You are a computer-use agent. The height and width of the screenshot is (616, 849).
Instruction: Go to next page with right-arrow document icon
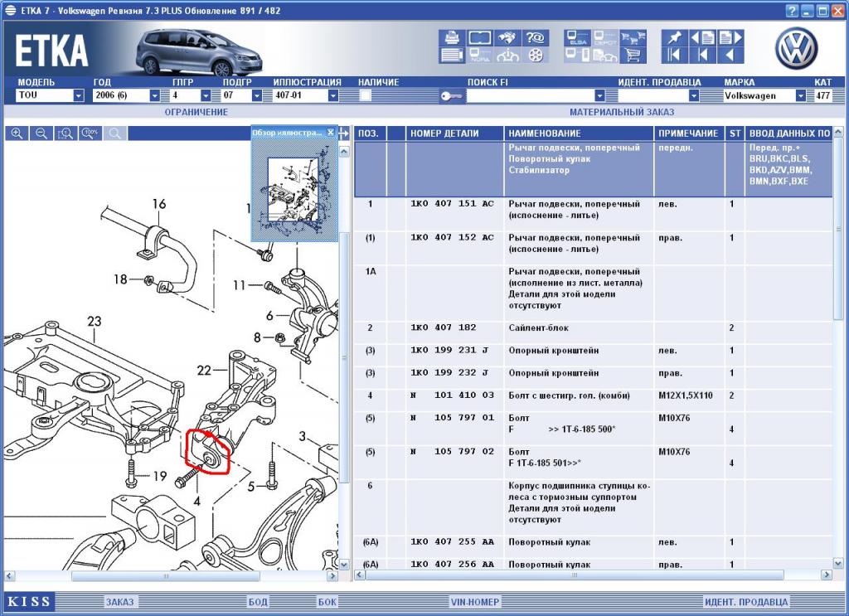tap(730, 38)
